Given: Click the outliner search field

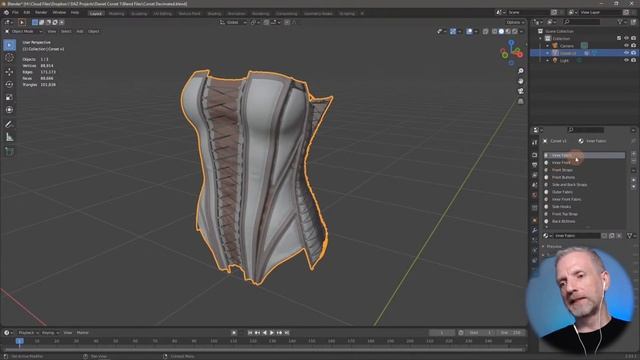Looking at the screenshot, I should pos(582,22).
